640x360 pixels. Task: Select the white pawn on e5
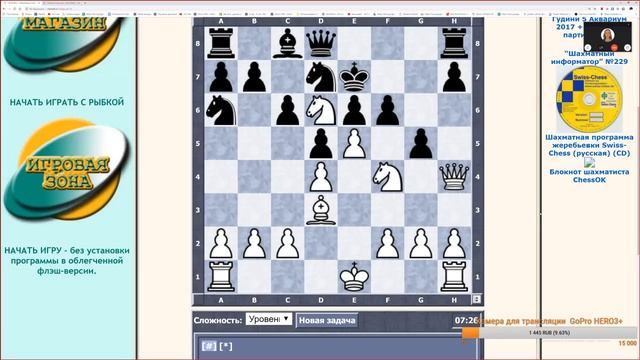point(354,144)
